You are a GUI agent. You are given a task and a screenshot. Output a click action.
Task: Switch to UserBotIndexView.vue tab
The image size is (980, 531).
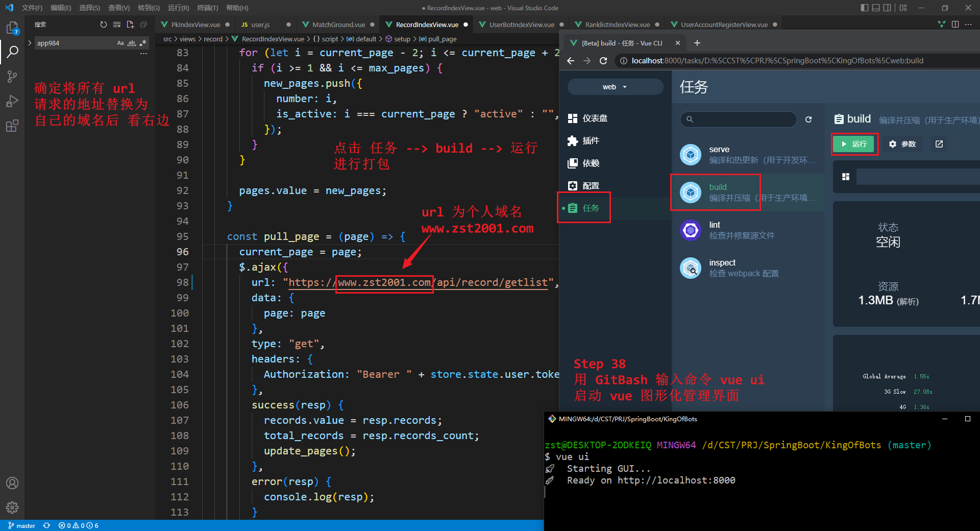pyautogui.click(x=522, y=25)
